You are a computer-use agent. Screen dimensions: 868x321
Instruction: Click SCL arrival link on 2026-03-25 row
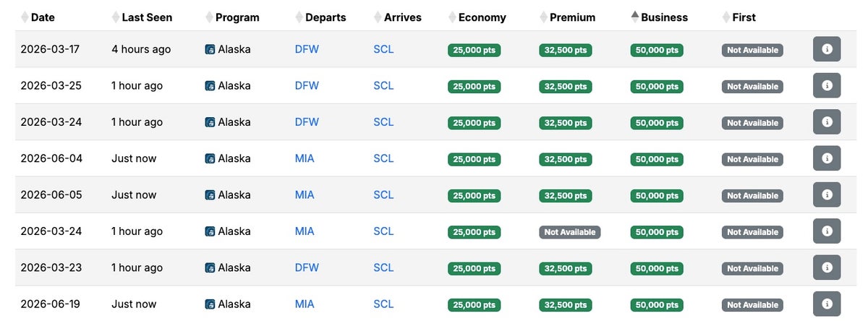coord(383,85)
